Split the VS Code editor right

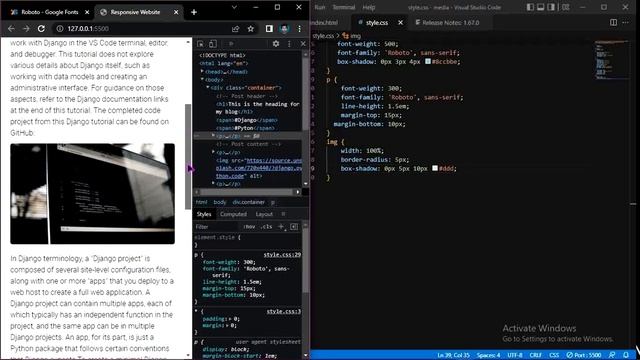point(613,23)
